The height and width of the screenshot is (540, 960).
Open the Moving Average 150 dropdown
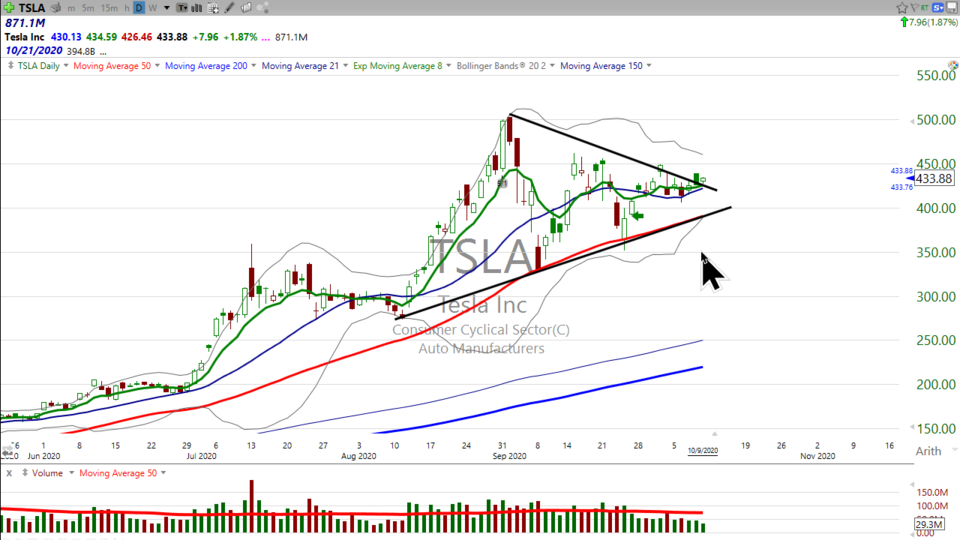[x=649, y=66]
